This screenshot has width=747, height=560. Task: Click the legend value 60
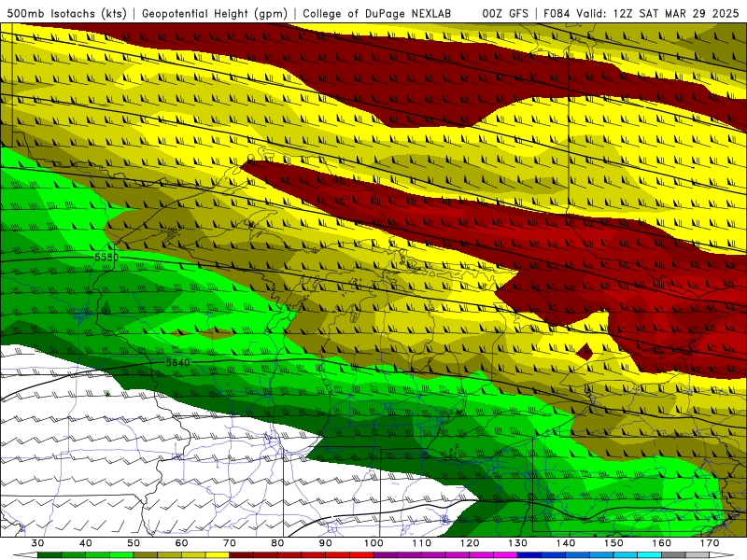[x=181, y=543]
